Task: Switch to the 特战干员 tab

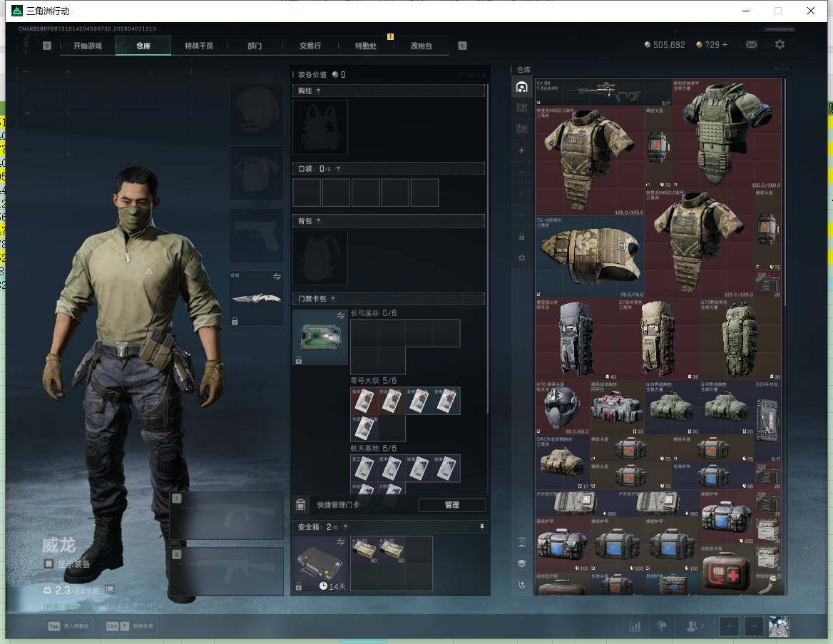Action: click(199, 46)
